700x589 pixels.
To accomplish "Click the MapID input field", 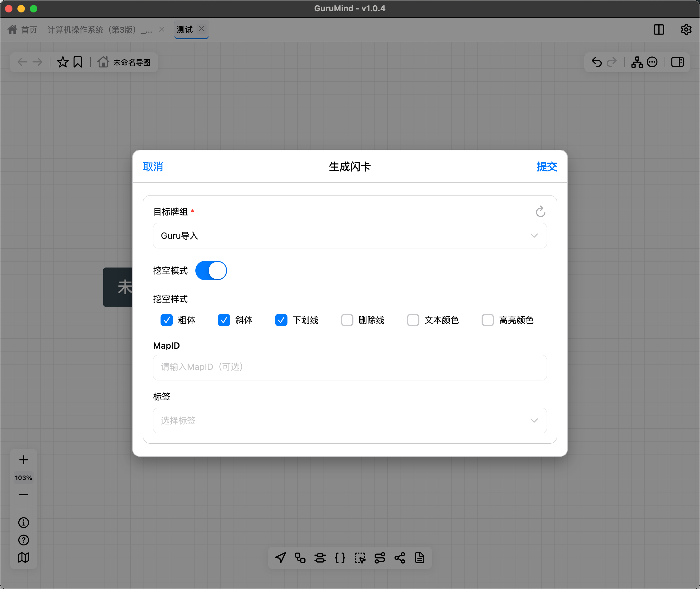I will pyautogui.click(x=349, y=367).
